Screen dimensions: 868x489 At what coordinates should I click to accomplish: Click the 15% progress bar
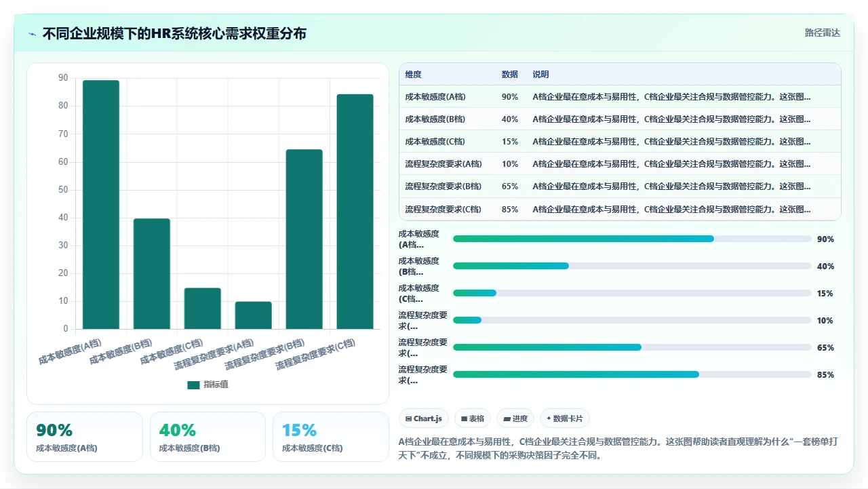coord(632,293)
